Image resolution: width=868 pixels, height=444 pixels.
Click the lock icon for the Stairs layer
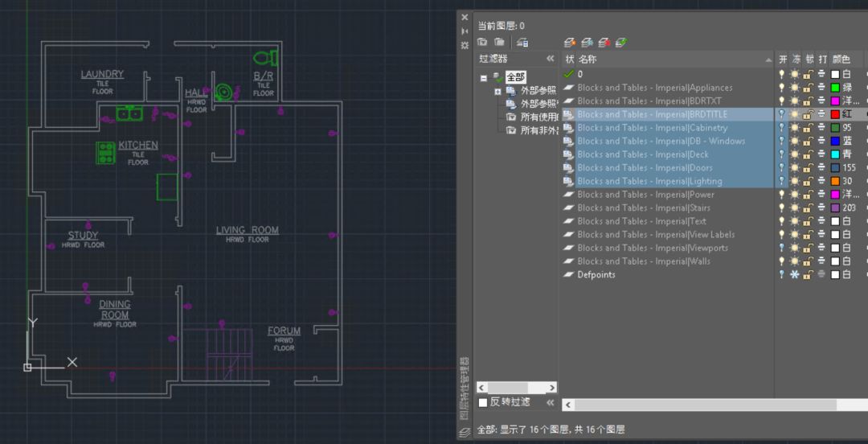pos(809,208)
